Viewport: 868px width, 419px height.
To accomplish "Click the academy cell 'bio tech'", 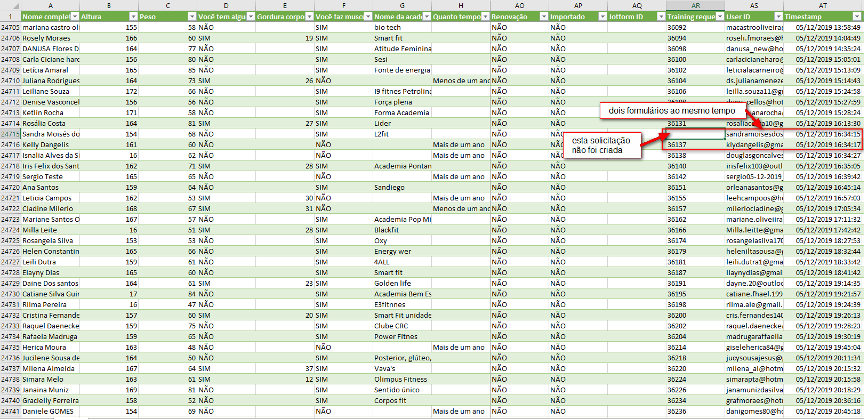I will (403, 27).
